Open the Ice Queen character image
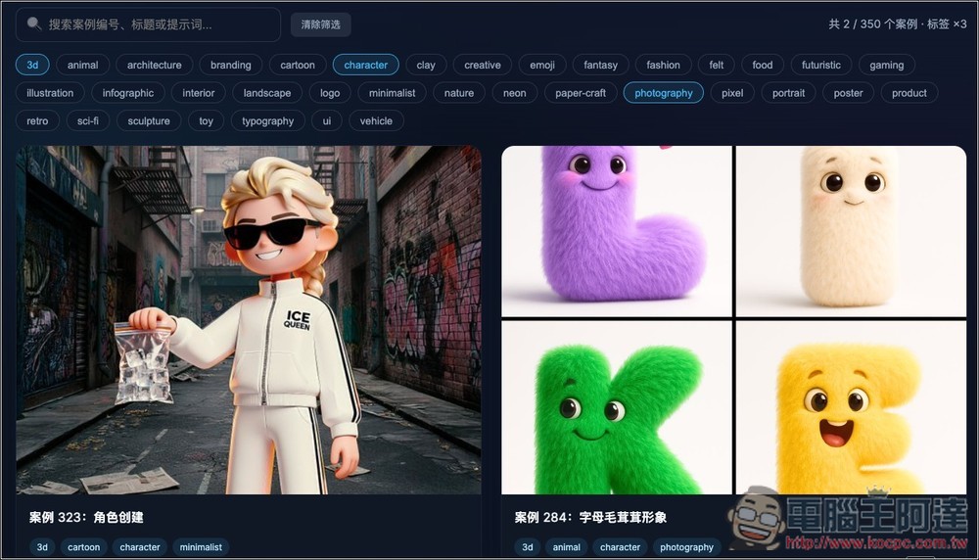This screenshot has width=979, height=560. coord(249,320)
